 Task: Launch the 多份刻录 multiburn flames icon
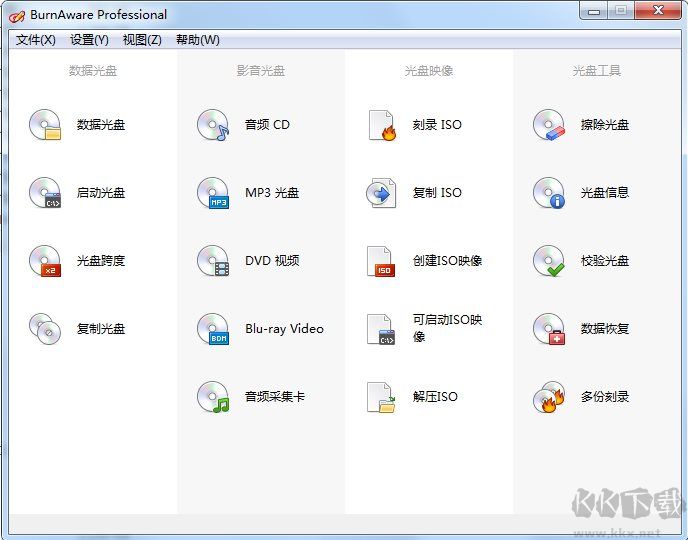point(549,397)
